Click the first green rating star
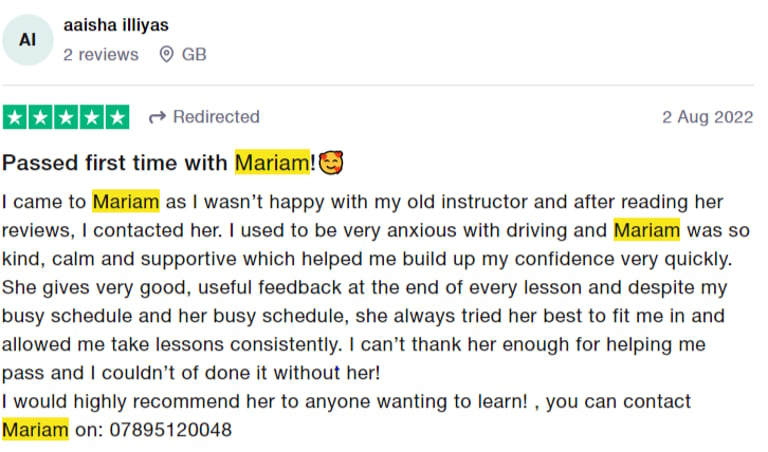This screenshot has width=768, height=452. coord(15,117)
